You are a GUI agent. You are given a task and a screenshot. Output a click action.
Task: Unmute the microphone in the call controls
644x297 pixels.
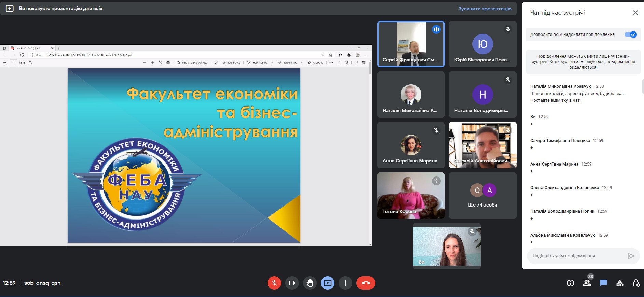[x=274, y=283]
